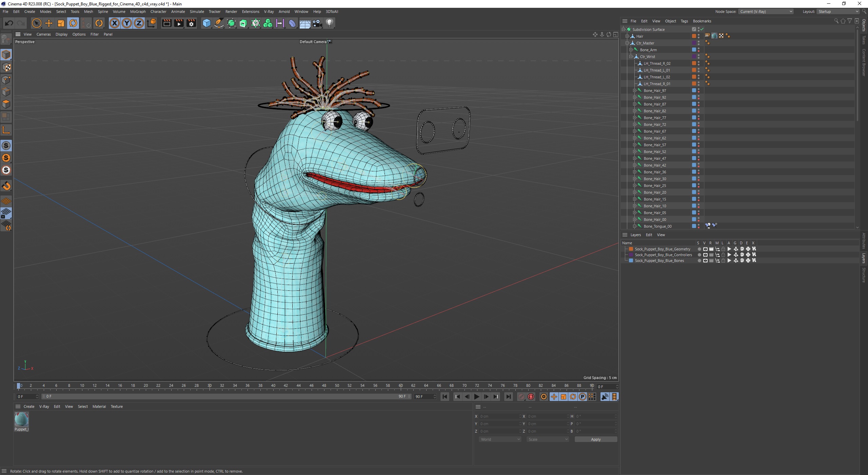
Task: Toggle visibility of Sock_Puppet_Boy_Blue_Controllers layer
Action: (704, 254)
